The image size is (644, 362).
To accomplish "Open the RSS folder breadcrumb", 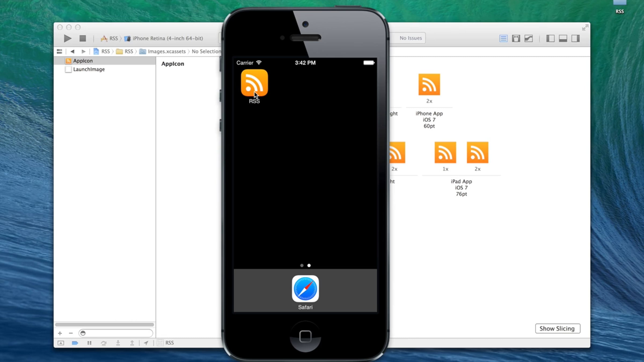I will 125,51.
